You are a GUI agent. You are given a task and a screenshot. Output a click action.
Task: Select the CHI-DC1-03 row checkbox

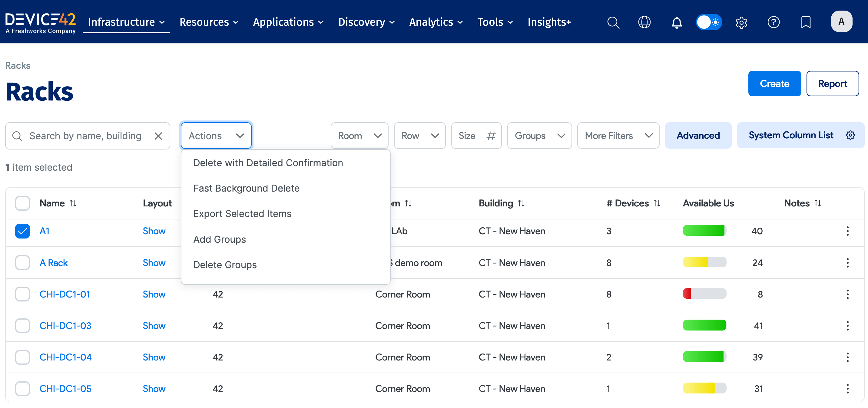tap(22, 326)
